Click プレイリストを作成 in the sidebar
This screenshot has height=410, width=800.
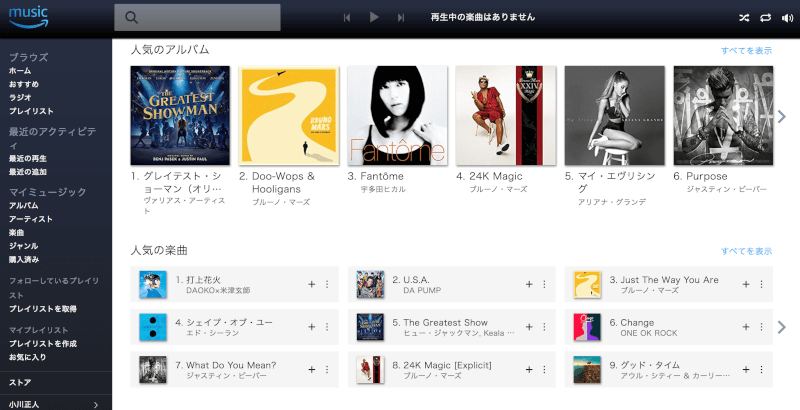pyautogui.click(x=43, y=344)
